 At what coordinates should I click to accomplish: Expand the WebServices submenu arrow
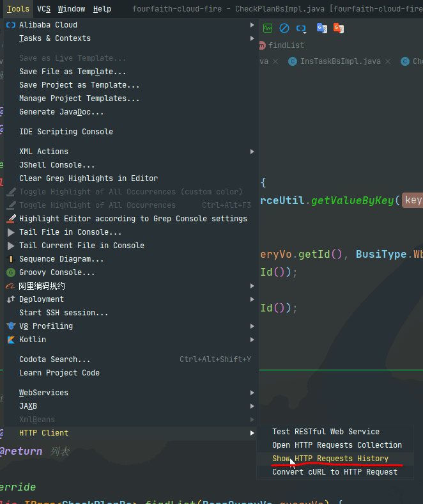point(252,393)
